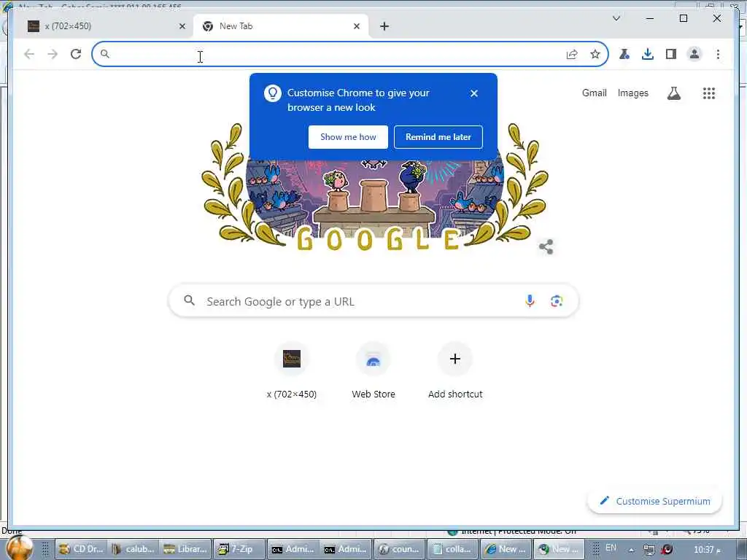Open the three-dot browser menu
Viewport: 747px width, 560px height.
coord(718,54)
